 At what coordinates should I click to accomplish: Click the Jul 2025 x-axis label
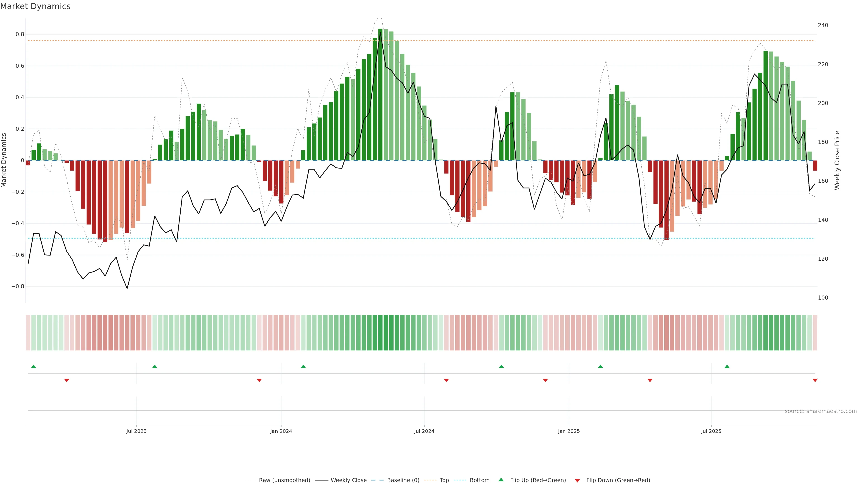(711, 431)
